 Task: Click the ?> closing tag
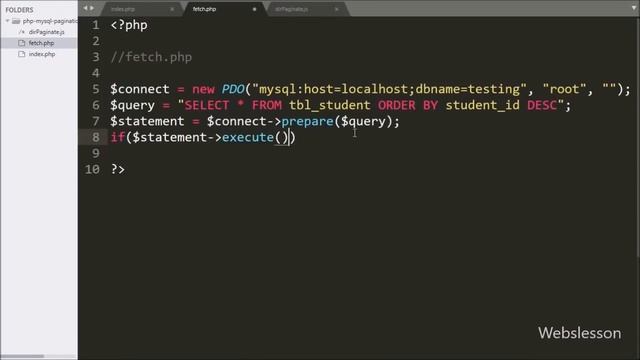(118, 169)
